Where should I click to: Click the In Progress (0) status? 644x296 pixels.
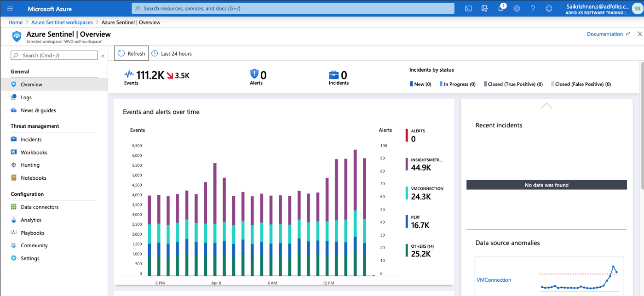[x=457, y=84]
